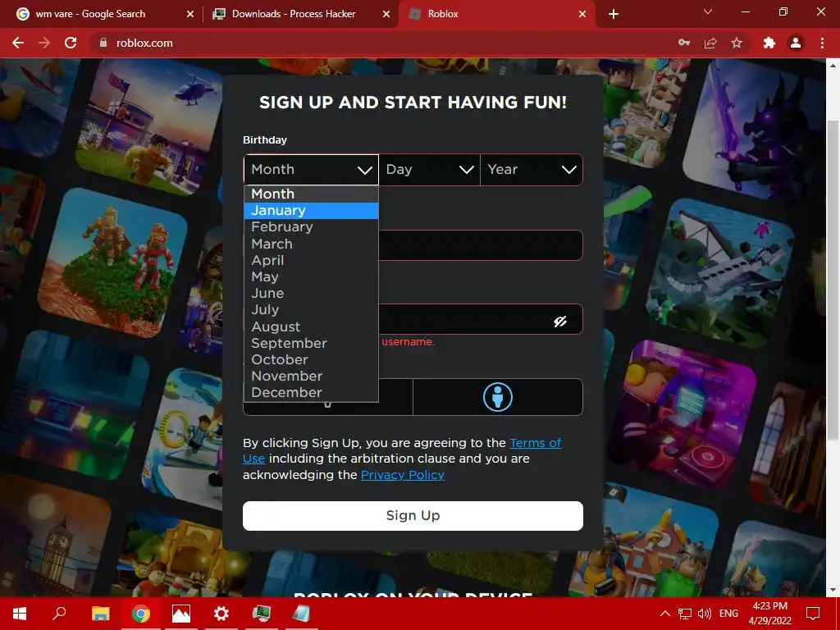
Task: Open Chrome from the taskbar
Action: pos(141,614)
